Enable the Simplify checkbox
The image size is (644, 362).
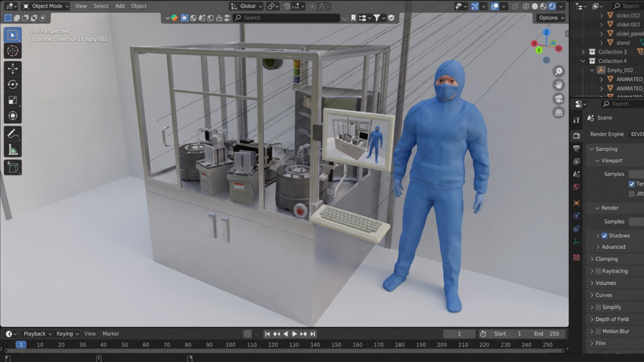598,307
